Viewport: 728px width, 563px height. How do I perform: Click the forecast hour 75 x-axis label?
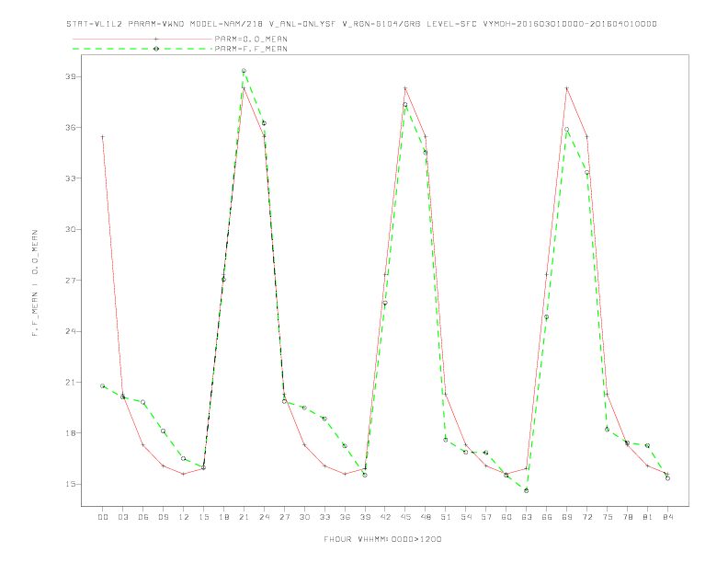click(x=608, y=517)
